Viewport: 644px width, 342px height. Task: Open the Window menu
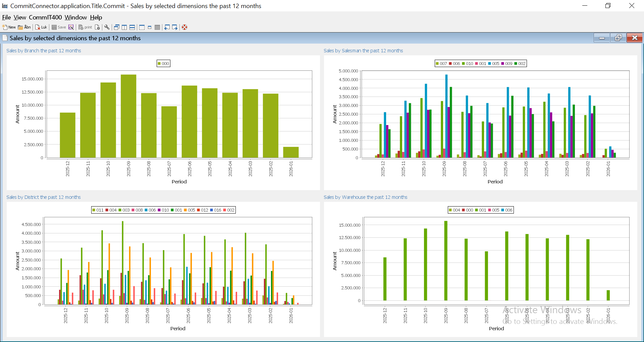coord(75,17)
